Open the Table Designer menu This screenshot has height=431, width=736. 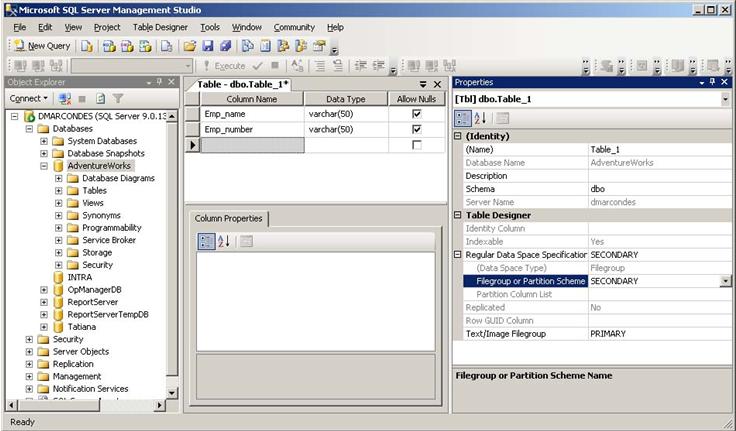(160, 27)
